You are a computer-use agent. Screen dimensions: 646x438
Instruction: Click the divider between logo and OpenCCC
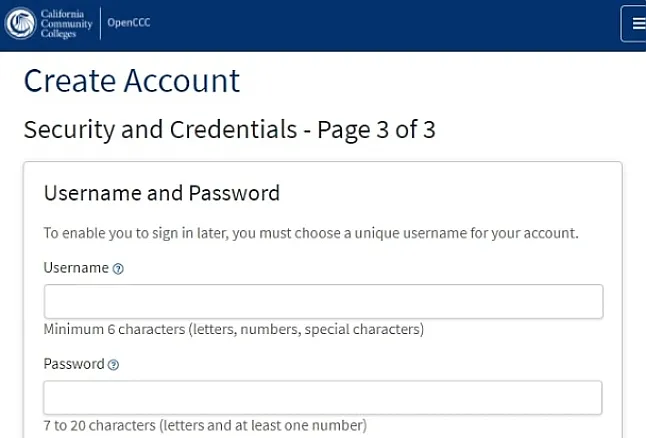(100, 23)
